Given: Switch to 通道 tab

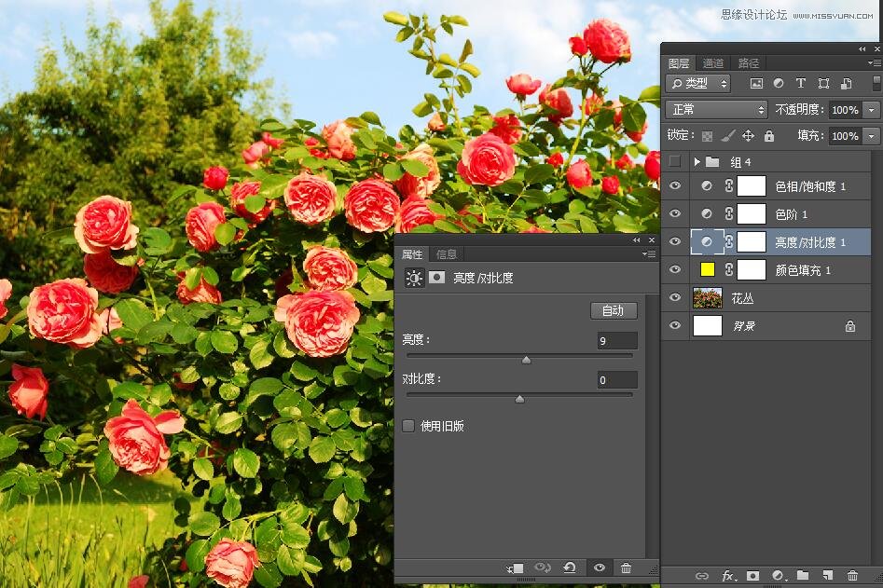Looking at the screenshot, I should pyautogui.click(x=713, y=63).
